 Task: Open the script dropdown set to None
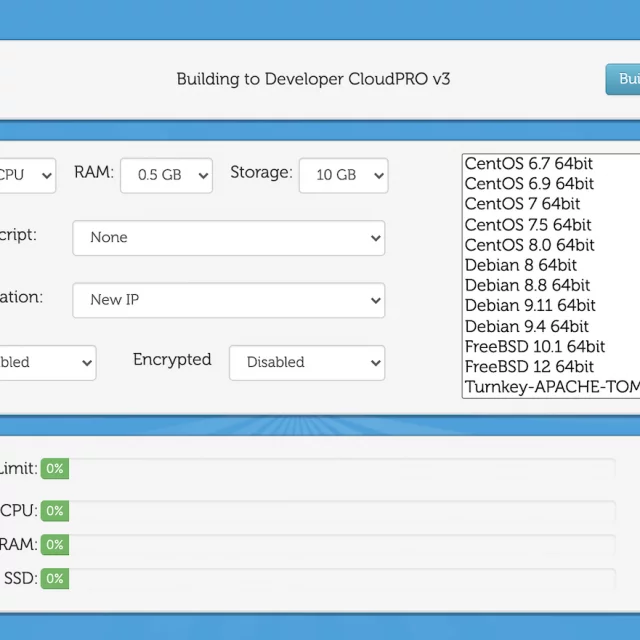coord(228,238)
